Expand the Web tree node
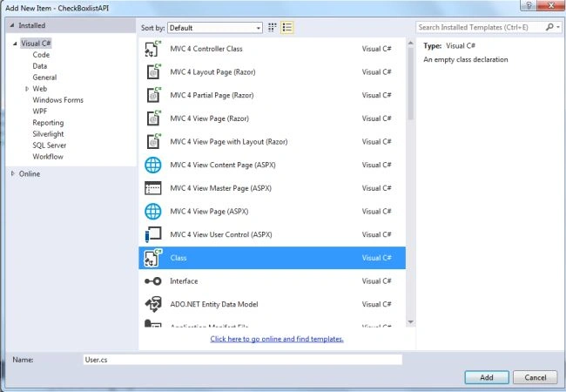The image size is (566, 392). click(27, 89)
